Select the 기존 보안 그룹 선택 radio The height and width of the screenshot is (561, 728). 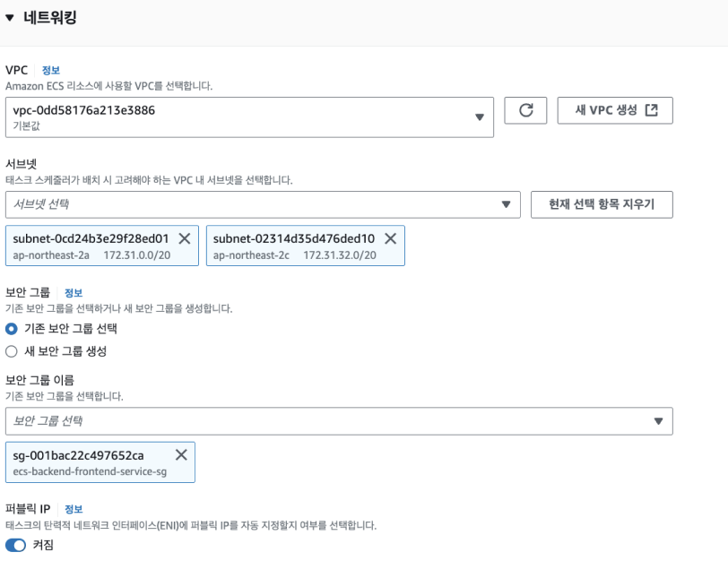click(12, 329)
